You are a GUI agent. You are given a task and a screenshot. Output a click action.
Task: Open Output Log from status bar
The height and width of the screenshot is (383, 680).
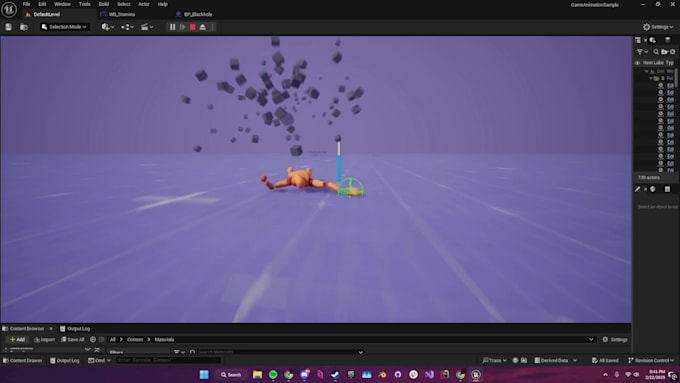[65, 360]
